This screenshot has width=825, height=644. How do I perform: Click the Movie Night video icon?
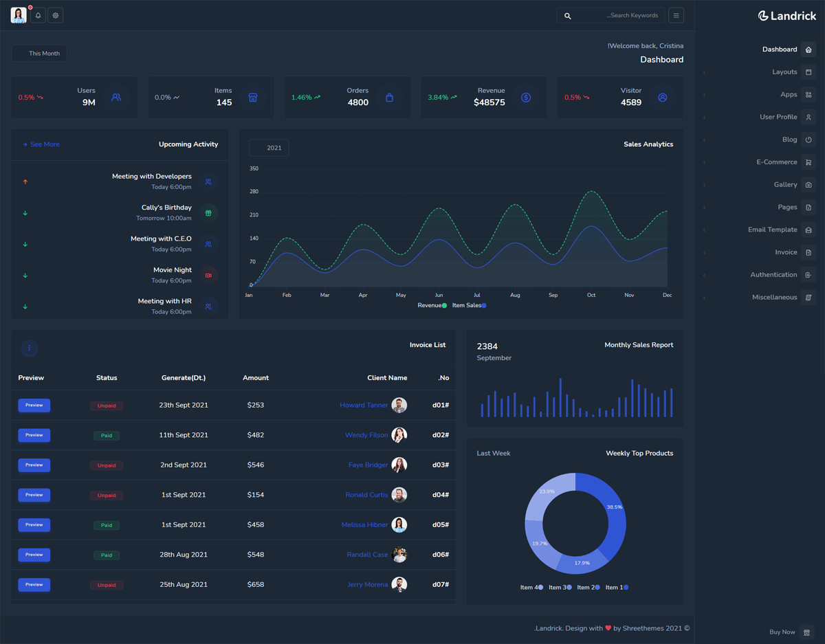[x=208, y=275]
